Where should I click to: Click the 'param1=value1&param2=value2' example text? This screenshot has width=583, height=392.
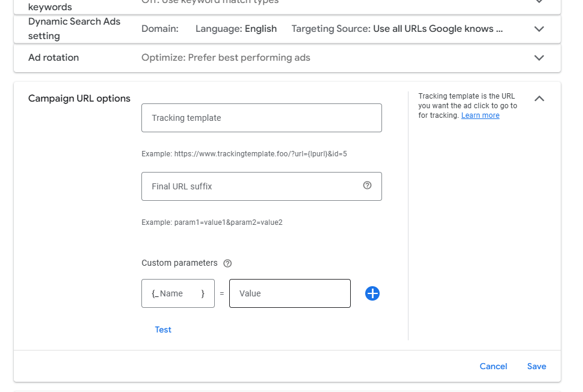(x=228, y=222)
